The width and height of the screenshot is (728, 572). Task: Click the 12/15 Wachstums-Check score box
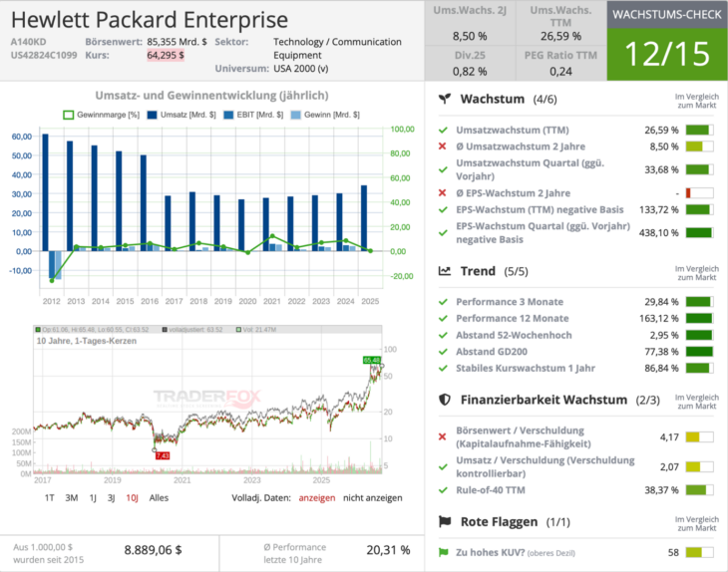667,54
